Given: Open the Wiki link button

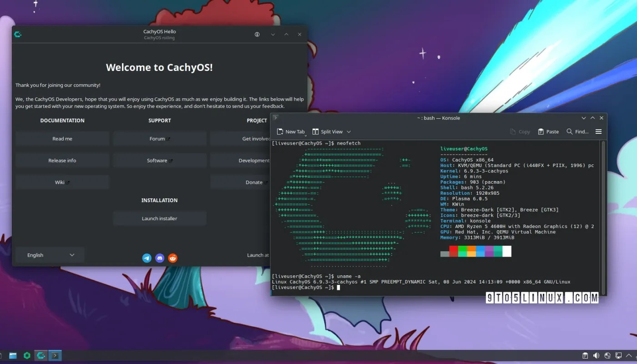Looking at the screenshot, I should pos(62,182).
